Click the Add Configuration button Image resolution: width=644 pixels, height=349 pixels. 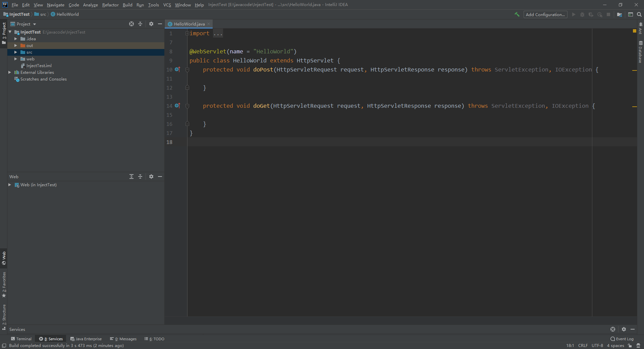coord(545,14)
